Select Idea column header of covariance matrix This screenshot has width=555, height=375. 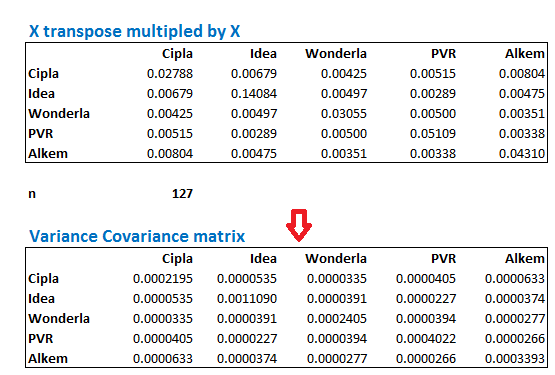coord(263,259)
